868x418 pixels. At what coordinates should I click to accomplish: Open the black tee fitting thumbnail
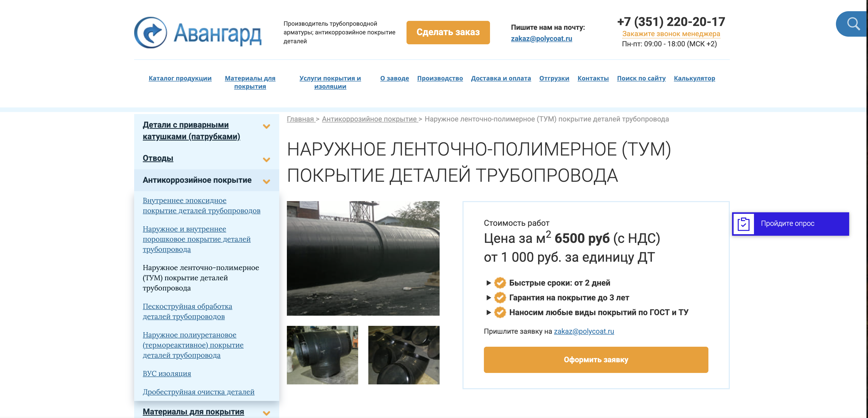point(322,355)
